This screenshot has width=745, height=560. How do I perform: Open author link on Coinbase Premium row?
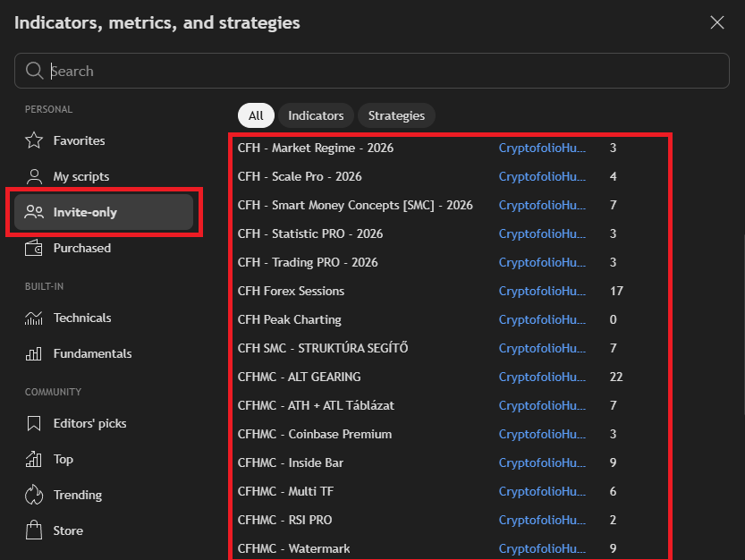click(x=542, y=434)
